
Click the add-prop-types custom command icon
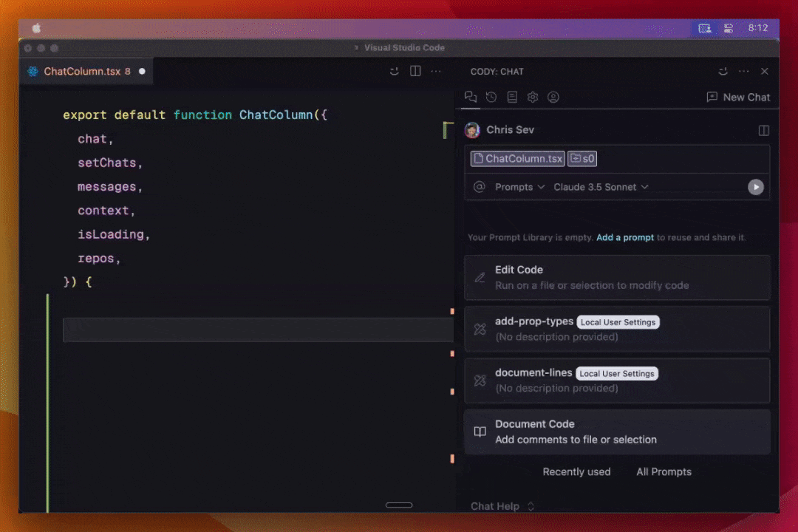[480, 330]
